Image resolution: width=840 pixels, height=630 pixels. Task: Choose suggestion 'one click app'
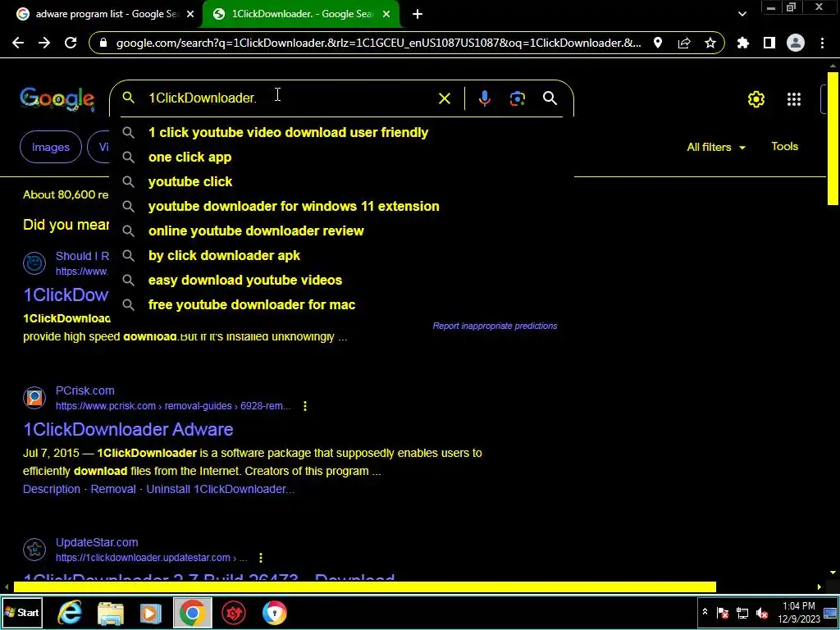pyautogui.click(x=342, y=157)
